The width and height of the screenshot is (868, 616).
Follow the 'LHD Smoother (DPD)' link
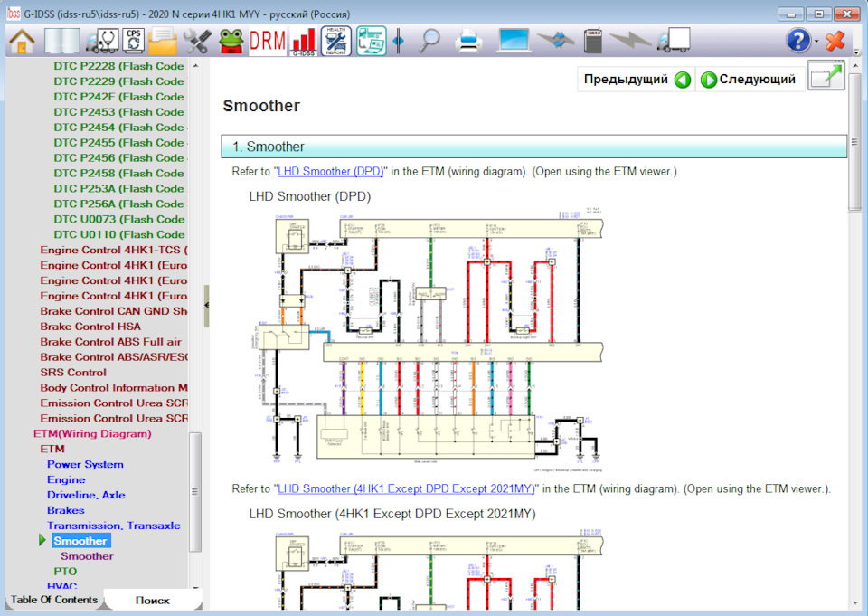coord(330,171)
